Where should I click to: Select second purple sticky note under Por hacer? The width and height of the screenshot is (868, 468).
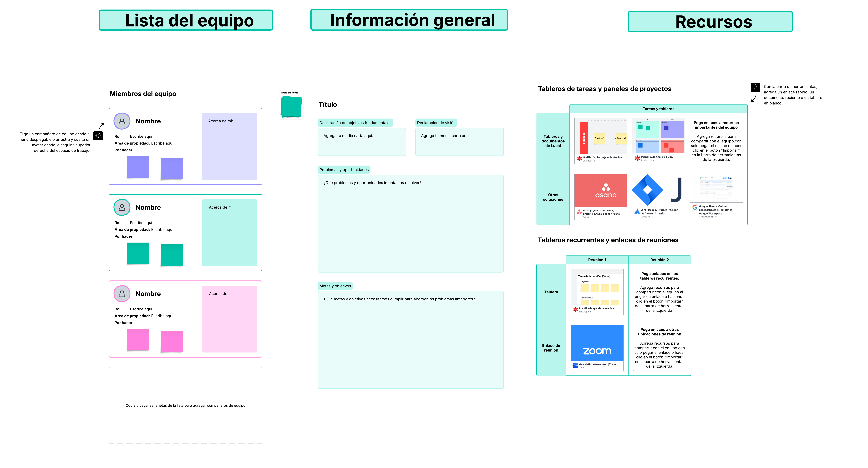tap(172, 169)
